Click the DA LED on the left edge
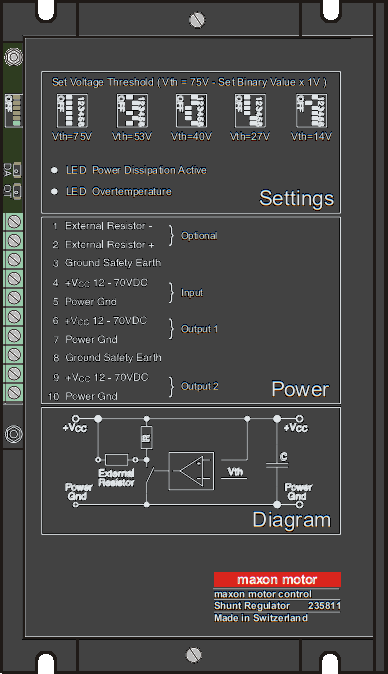388x674 pixels. pyautogui.click(x=17, y=170)
